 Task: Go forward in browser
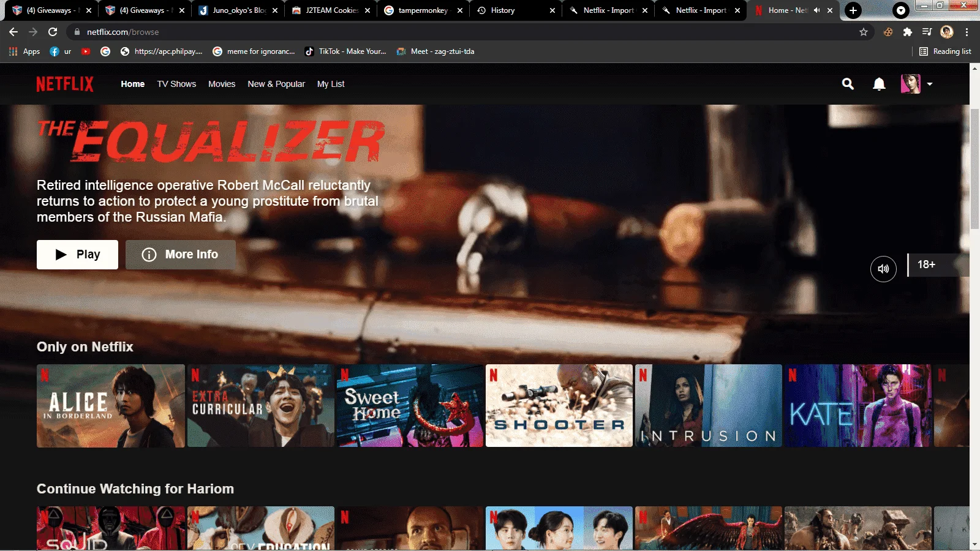[x=33, y=32]
